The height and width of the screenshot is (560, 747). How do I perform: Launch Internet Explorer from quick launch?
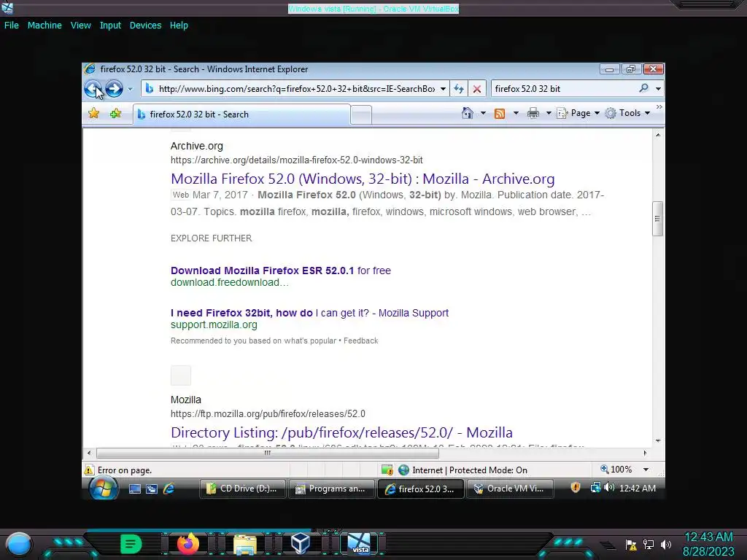(x=169, y=489)
